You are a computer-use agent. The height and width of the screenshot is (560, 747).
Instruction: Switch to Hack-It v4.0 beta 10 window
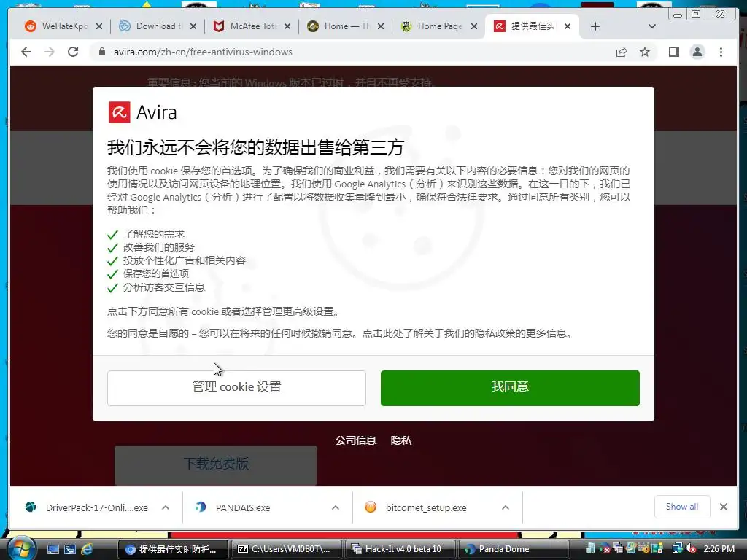tap(400, 549)
